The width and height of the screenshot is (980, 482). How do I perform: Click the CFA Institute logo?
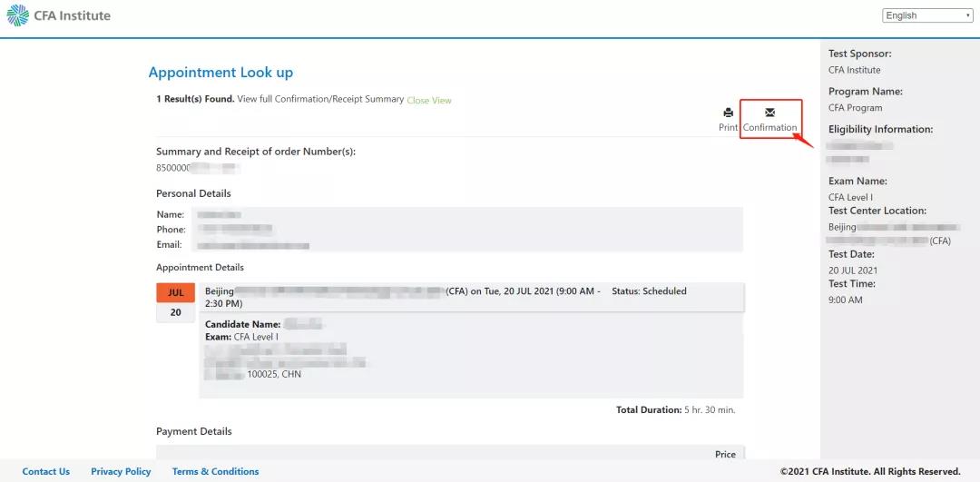[x=59, y=15]
